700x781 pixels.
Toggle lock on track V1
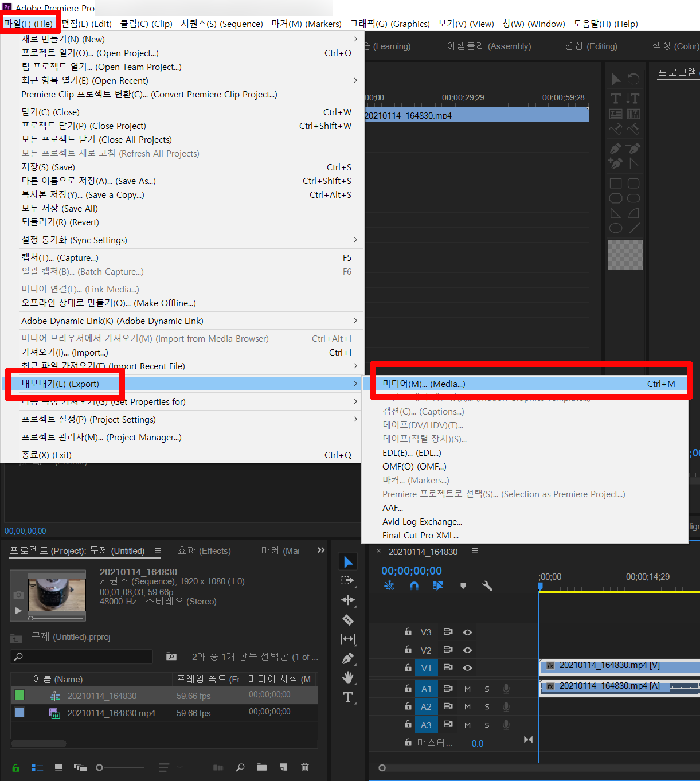tap(408, 667)
